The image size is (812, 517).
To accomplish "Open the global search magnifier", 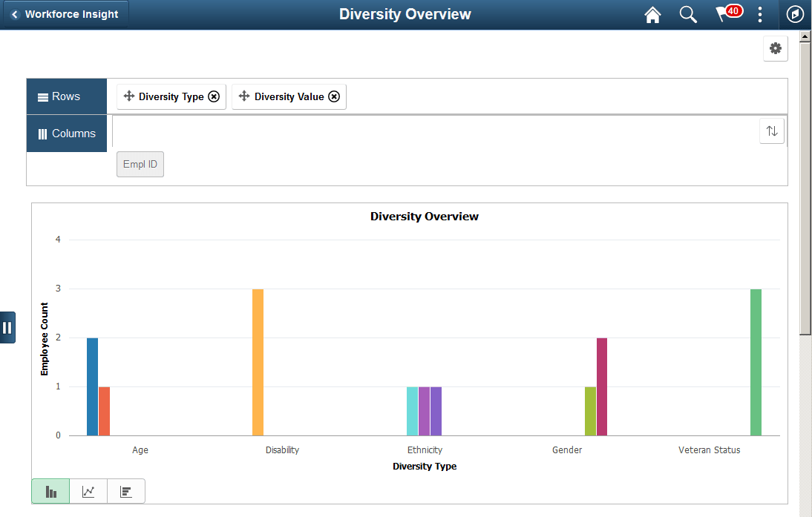I will pyautogui.click(x=687, y=14).
